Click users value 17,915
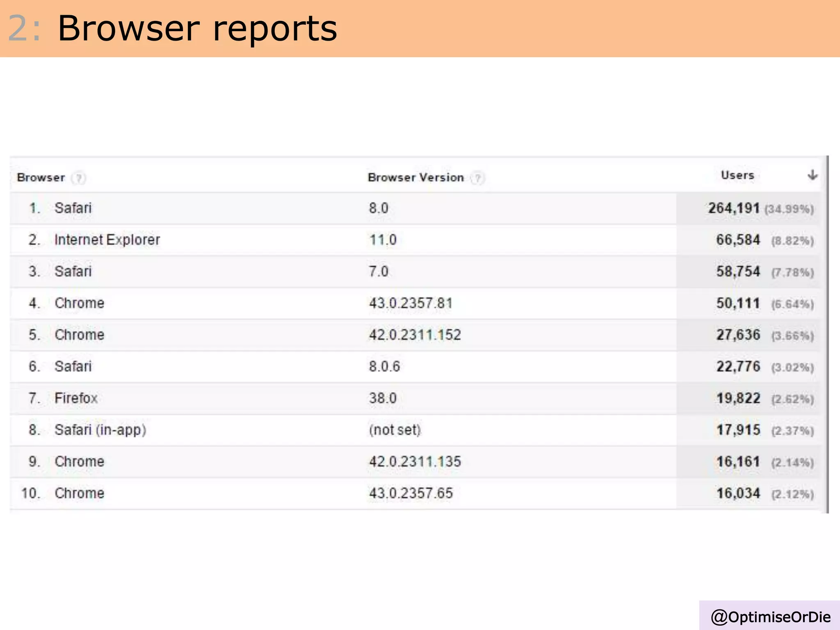 pyautogui.click(x=738, y=430)
